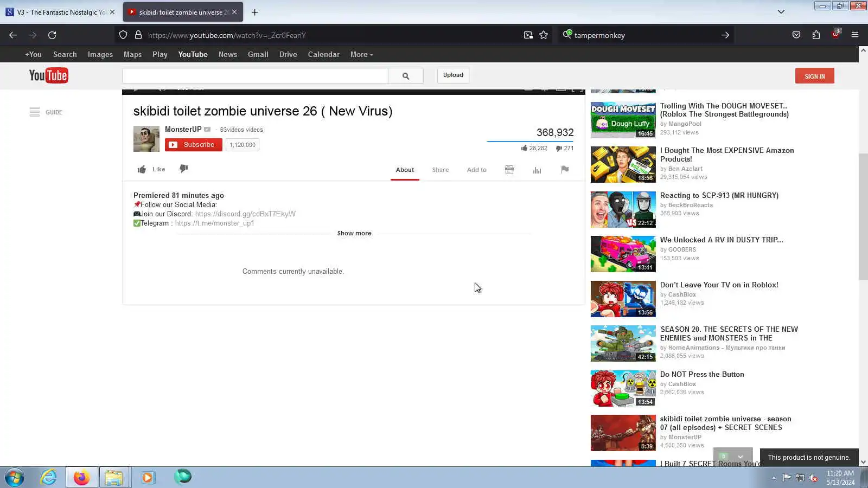Image resolution: width=868 pixels, height=488 pixels.
Task: Expand description with Show more
Action: (354, 233)
